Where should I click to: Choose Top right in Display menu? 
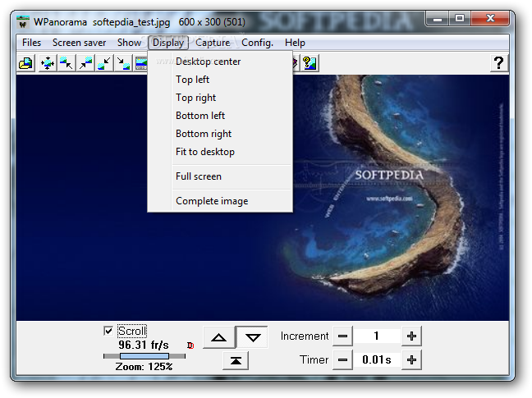[220, 98]
